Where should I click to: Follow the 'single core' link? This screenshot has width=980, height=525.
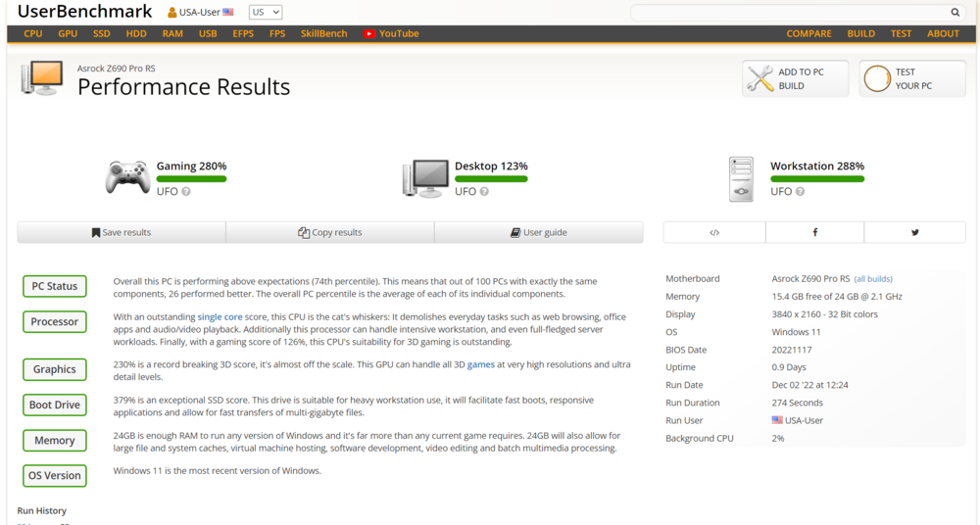(220, 317)
